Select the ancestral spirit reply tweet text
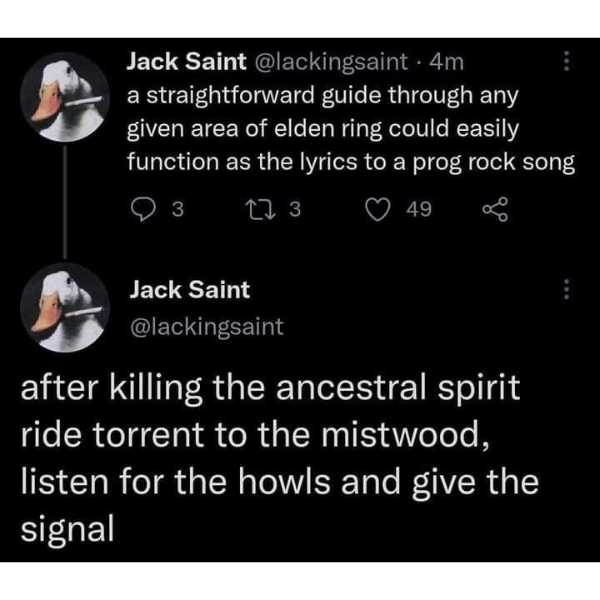Screen dimensions: 600x600 click(x=280, y=458)
